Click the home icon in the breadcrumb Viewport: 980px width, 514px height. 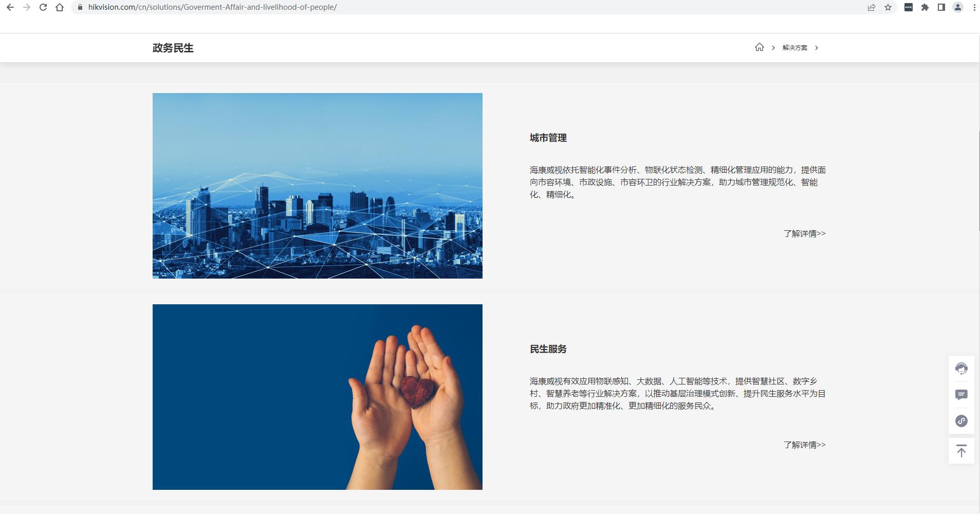click(760, 47)
